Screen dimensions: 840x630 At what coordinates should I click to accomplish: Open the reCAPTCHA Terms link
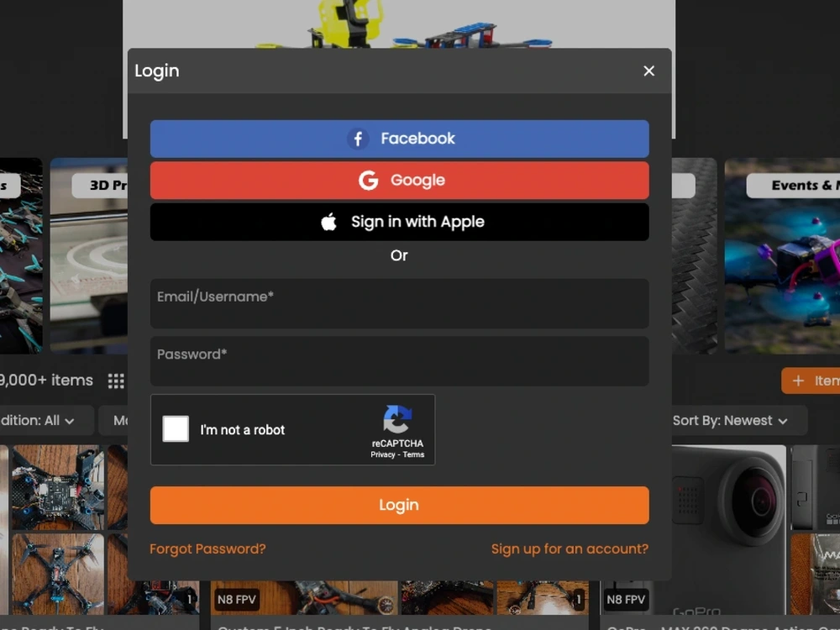[413, 454]
